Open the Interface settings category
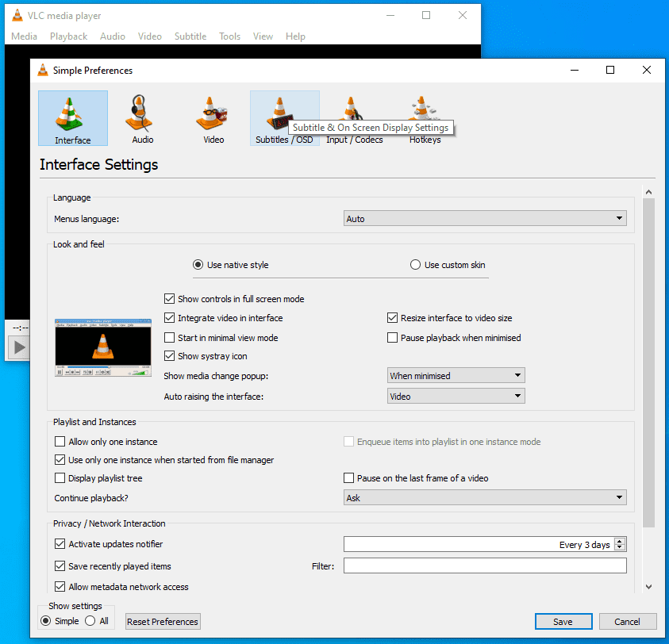The height and width of the screenshot is (644, 669). pos(73,118)
